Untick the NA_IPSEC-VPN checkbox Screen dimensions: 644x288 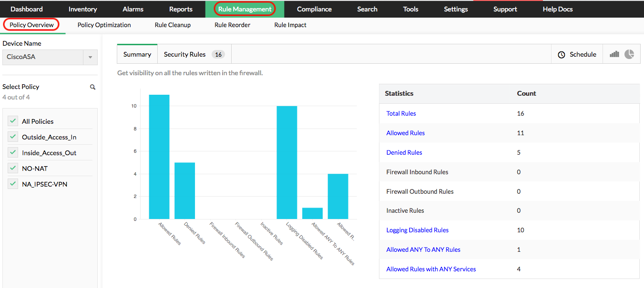(13, 184)
